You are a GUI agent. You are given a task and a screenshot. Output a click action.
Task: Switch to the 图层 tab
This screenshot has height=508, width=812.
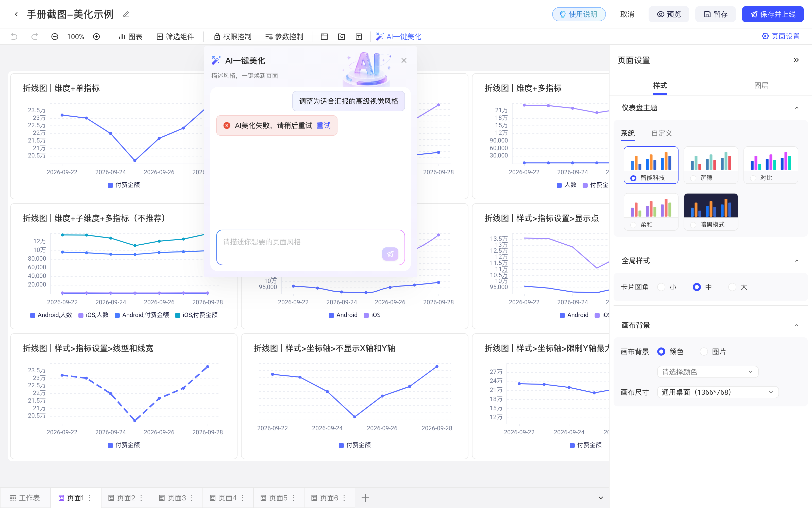click(x=761, y=85)
